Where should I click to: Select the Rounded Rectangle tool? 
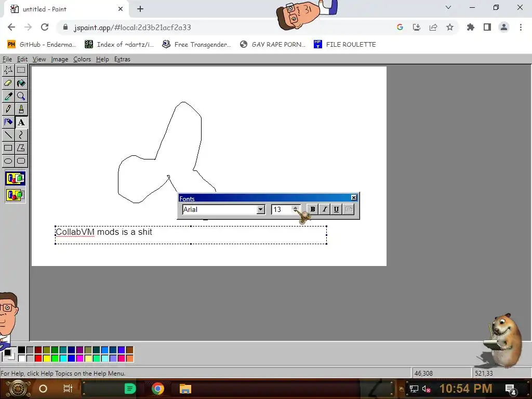(x=21, y=161)
